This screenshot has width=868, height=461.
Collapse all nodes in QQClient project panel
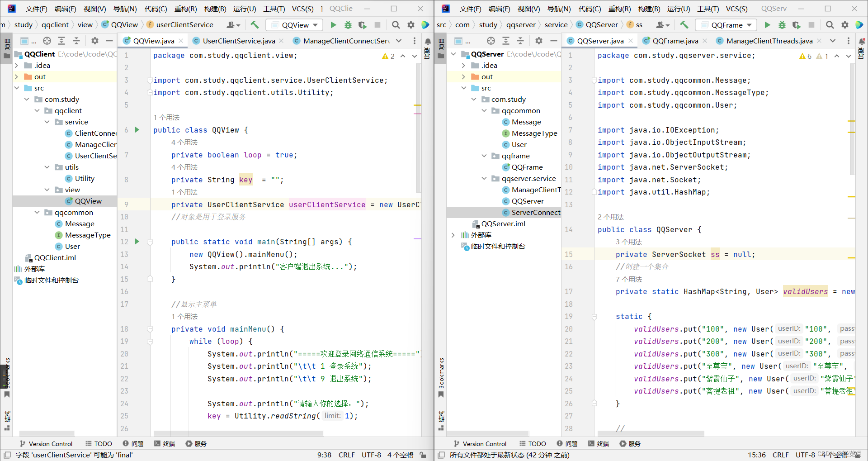coord(76,41)
